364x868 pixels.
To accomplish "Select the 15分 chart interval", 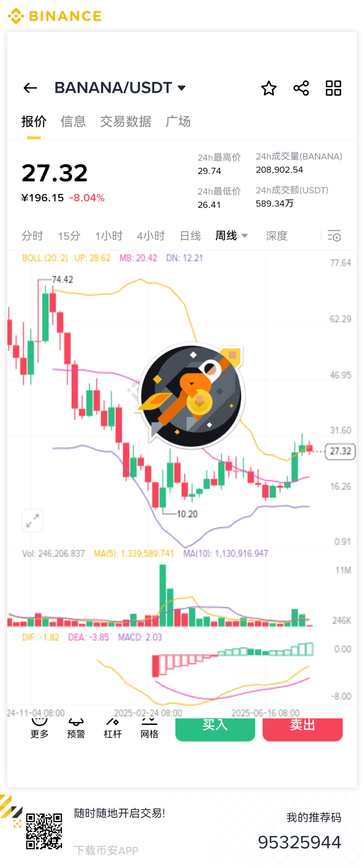I will coord(69,236).
